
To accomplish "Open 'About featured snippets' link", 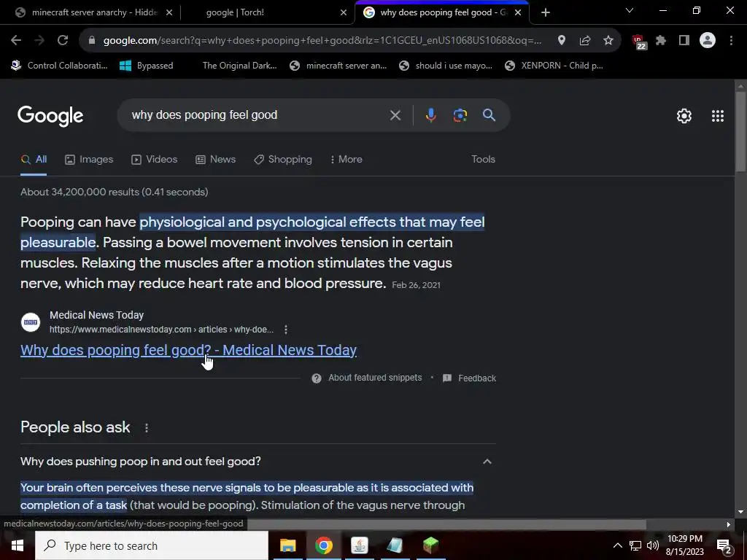I will [x=375, y=378].
